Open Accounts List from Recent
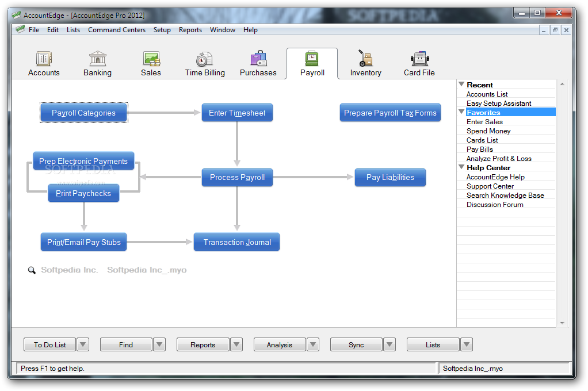Screen dimensions: 588x391 tap(487, 94)
